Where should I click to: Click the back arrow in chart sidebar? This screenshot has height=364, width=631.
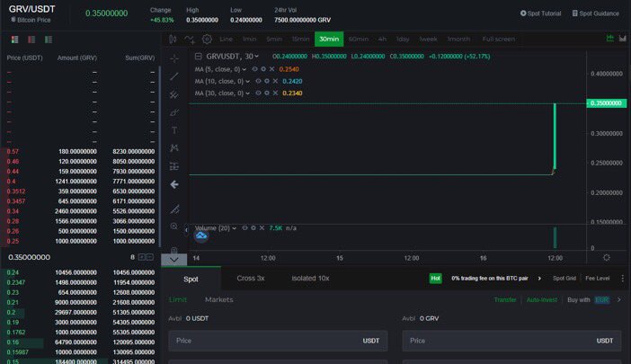173,184
